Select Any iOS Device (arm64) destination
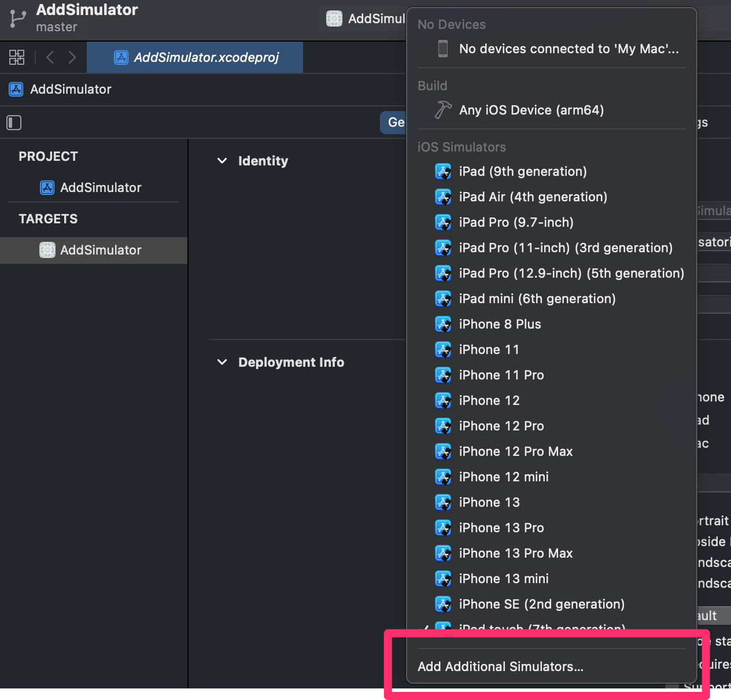The width and height of the screenshot is (731, 700). (531, 110)
